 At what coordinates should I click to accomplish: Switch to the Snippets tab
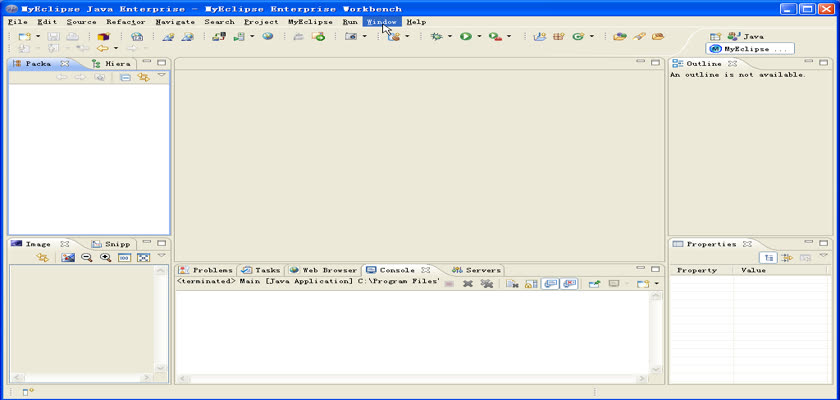coord(111,244)
